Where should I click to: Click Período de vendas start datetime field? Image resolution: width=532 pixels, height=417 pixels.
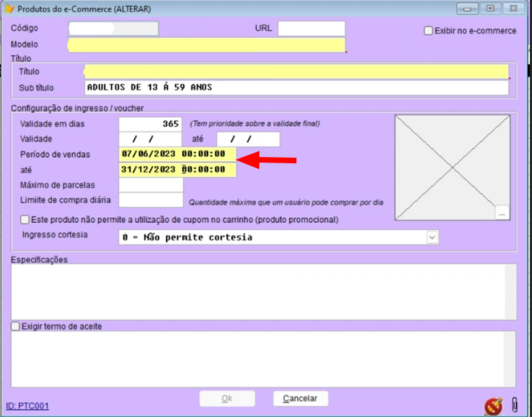tap(177, 154)
